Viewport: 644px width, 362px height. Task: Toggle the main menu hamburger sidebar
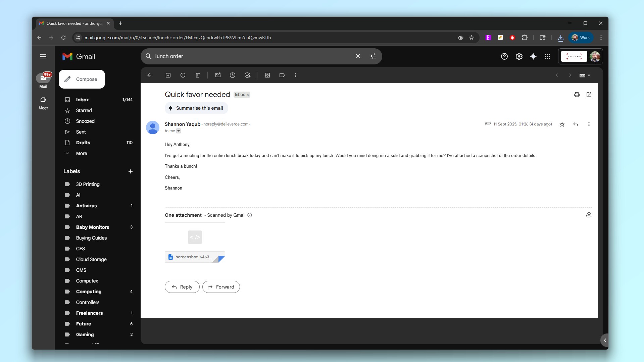pyautogui.click(x=43, y=56)
